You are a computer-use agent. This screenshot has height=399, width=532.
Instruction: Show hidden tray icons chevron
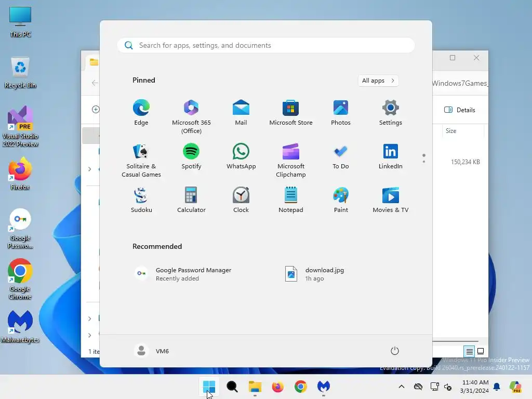(402, 387)
